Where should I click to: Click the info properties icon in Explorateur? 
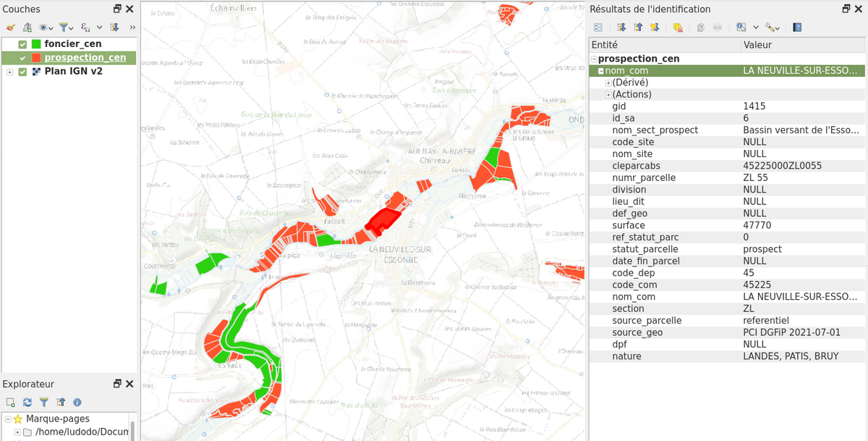click(77, 402)
